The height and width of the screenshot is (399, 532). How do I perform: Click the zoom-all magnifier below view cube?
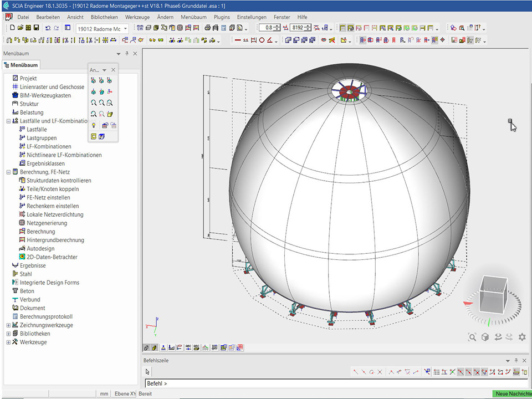coord(472,337)
